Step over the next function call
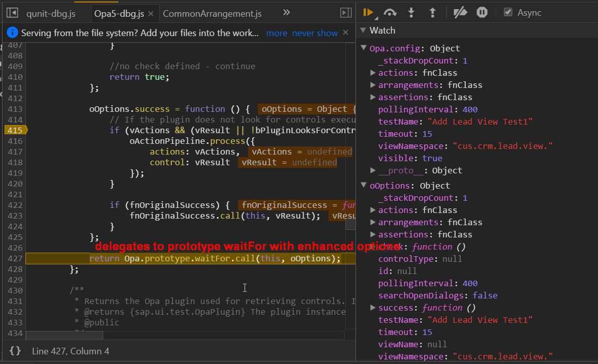This screenshot has height=364, width=598. (390, 13)
